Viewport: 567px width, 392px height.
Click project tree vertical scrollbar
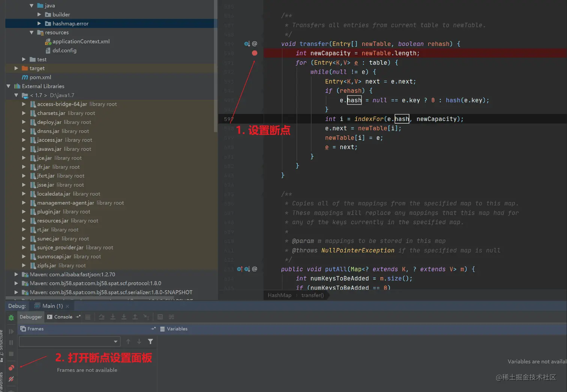tap(216, 66)
